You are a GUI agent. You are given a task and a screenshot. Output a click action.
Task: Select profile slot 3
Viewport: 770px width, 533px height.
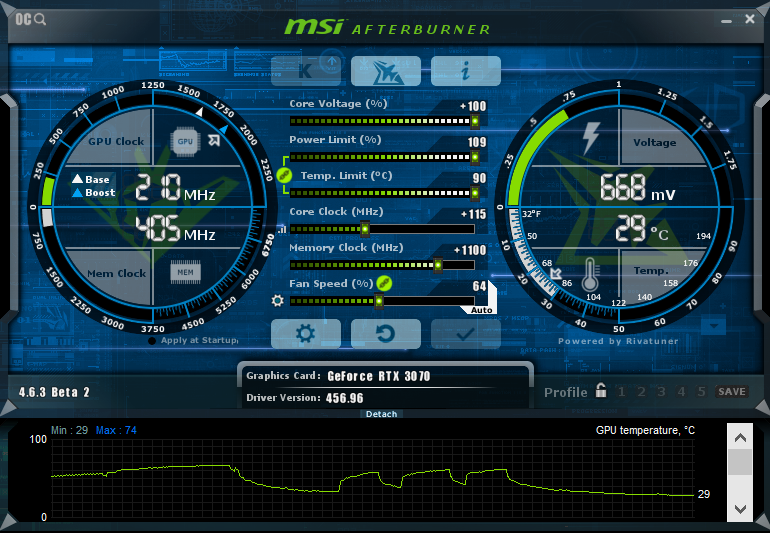[661, 392]
